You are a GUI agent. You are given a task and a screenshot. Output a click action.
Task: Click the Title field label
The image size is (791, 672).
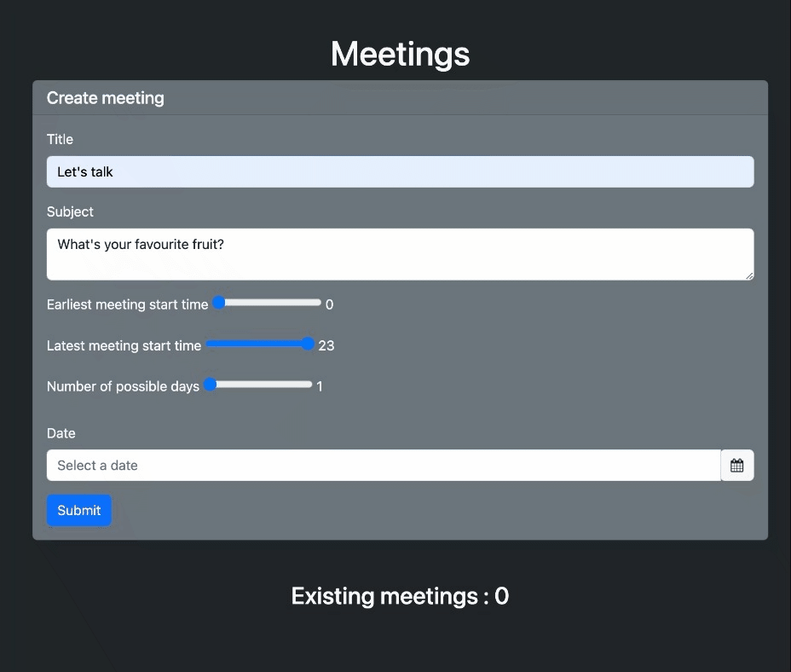coord(60,139)
